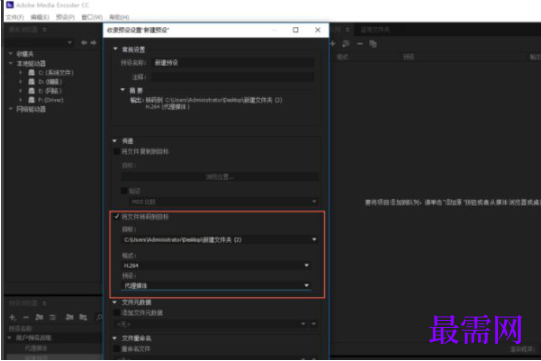Screen dimensions: 541x361
Task: Enable the 重命名文件 checkbox
Action: (117, 349)
